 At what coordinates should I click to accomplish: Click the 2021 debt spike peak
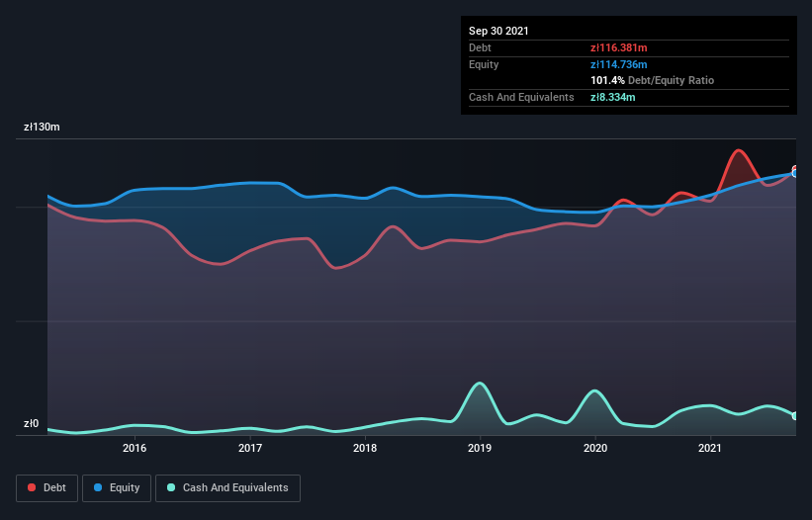pyautogui.click(x=739, y=150)
